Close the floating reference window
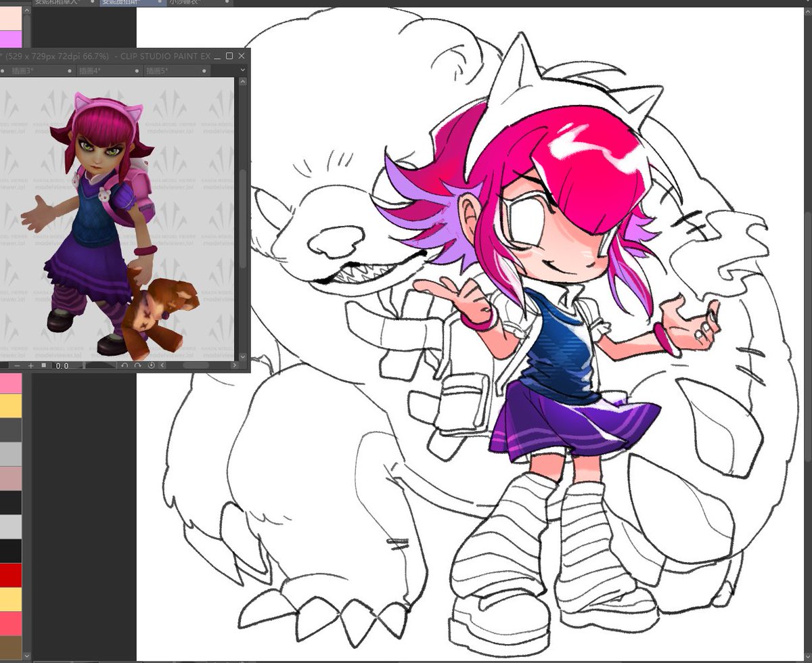812x663 pixels. (242, 56)
